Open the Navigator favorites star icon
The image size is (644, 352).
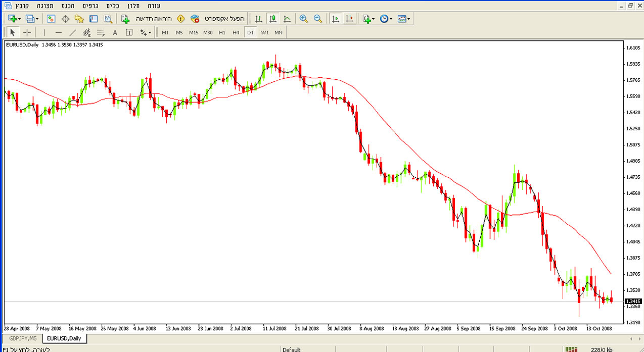click(79, 19)
